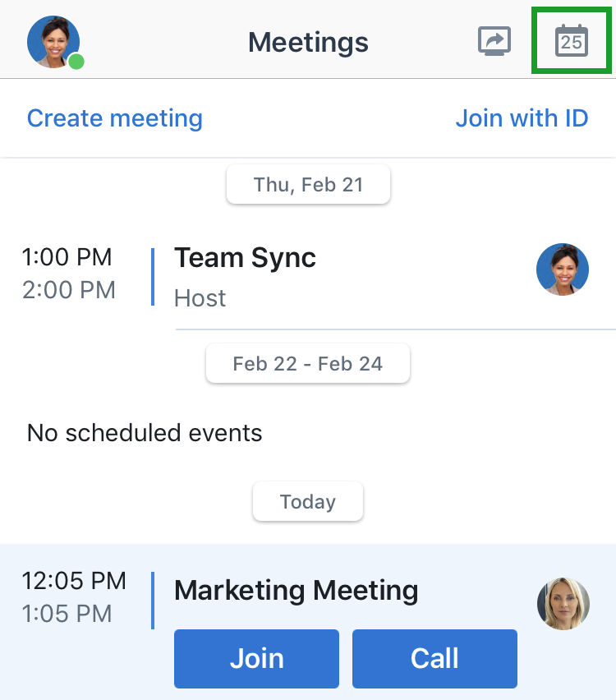
Task: Click the Marketing Meeting organizer photo
Action: 563,604
